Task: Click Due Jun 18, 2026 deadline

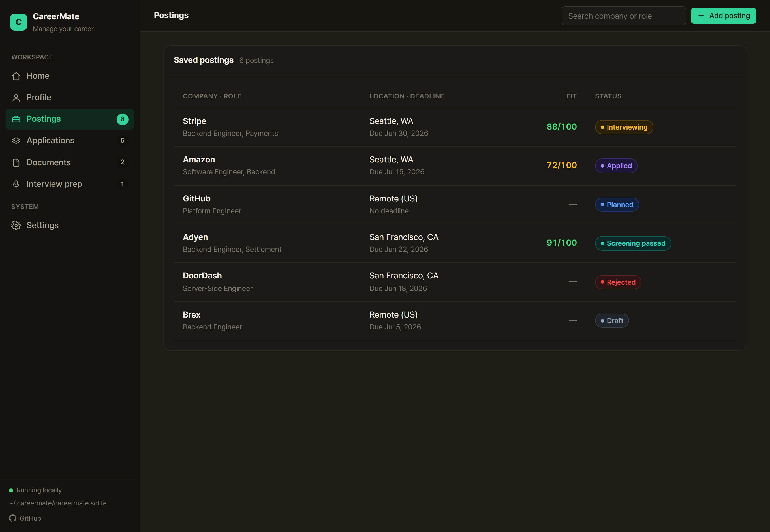Action: 398,288
